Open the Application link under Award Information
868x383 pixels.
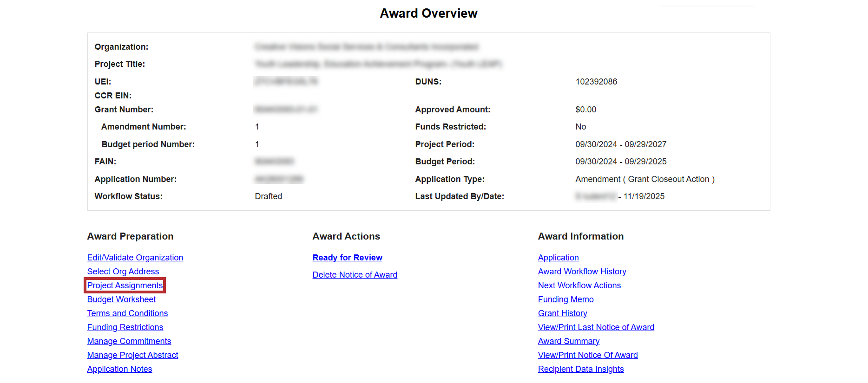pos(558,258)
